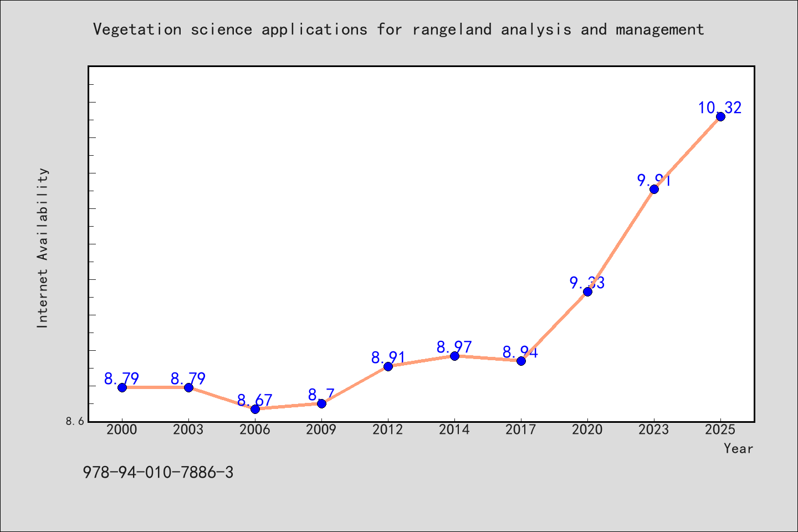This screenshot has width=798, height=532.
Task: Select the data marker above year 2020
Action: tap(587, 291)
